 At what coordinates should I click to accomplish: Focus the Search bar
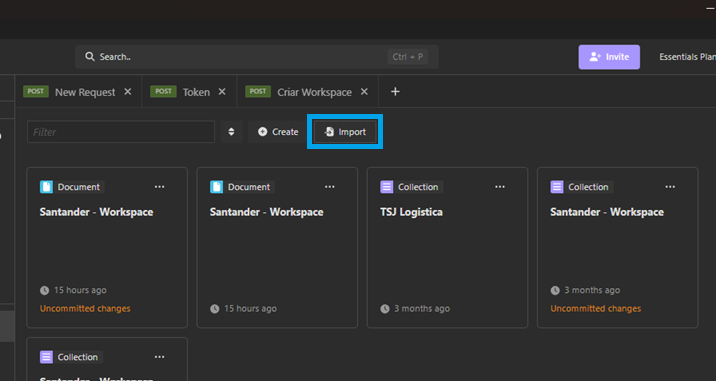tap(257, 57)
